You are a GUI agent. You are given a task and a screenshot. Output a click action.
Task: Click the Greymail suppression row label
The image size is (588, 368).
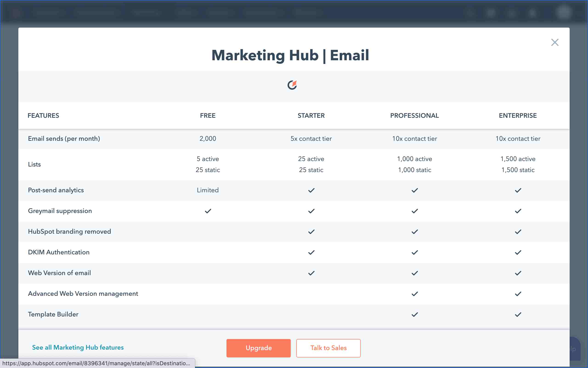click(x=60, y=210)
